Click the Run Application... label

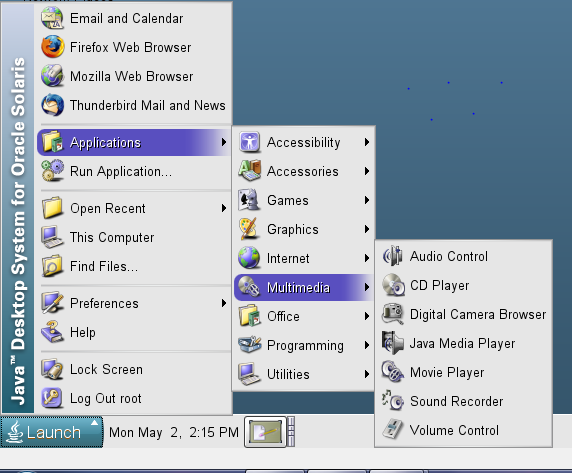click(x=121, y=171)
